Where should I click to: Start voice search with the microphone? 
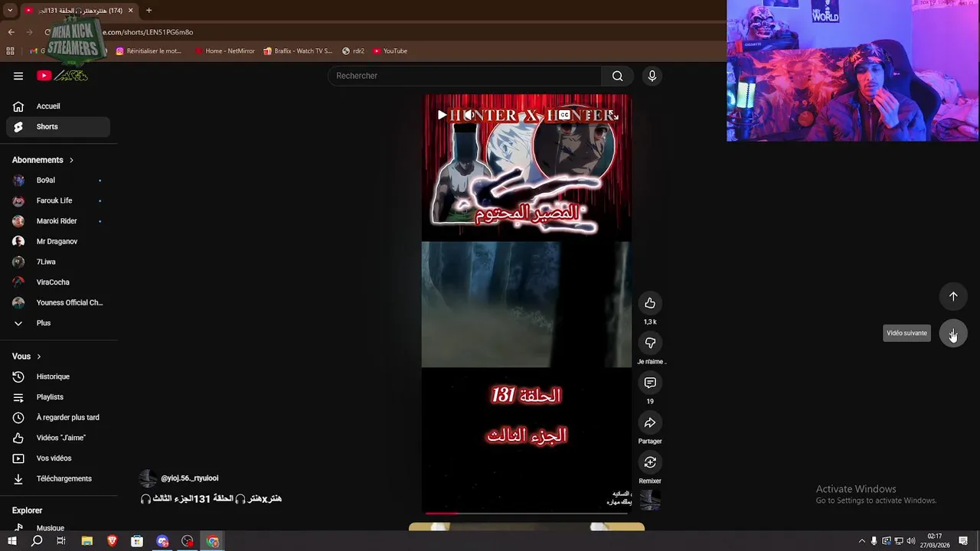(x=652, y=76)
